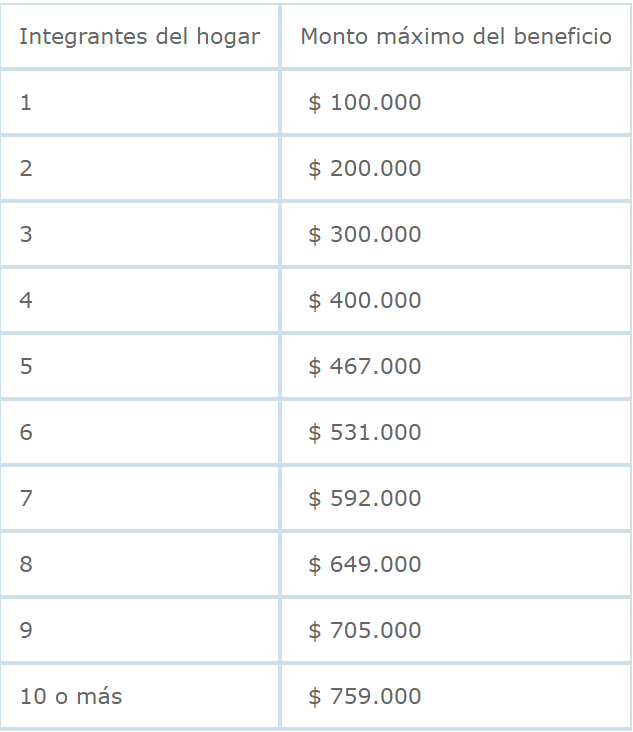Select the household members cell "3"
The image size is (633, 732).
(26, 235)
